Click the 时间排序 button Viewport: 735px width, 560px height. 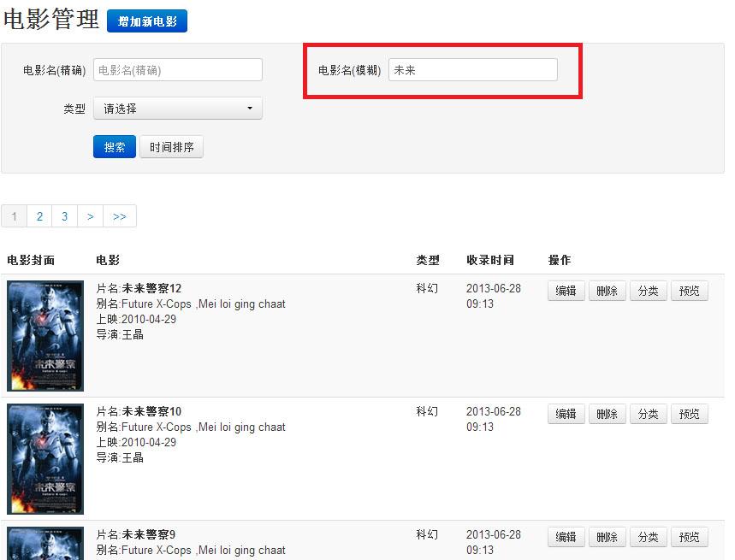pyautogui.click(x=171, y=147)
